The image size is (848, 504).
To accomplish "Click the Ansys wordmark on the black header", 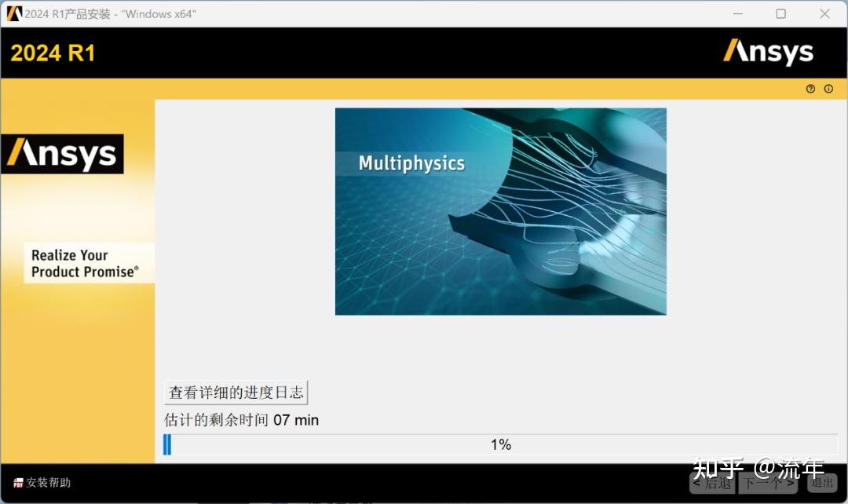I will click(768, 52).
